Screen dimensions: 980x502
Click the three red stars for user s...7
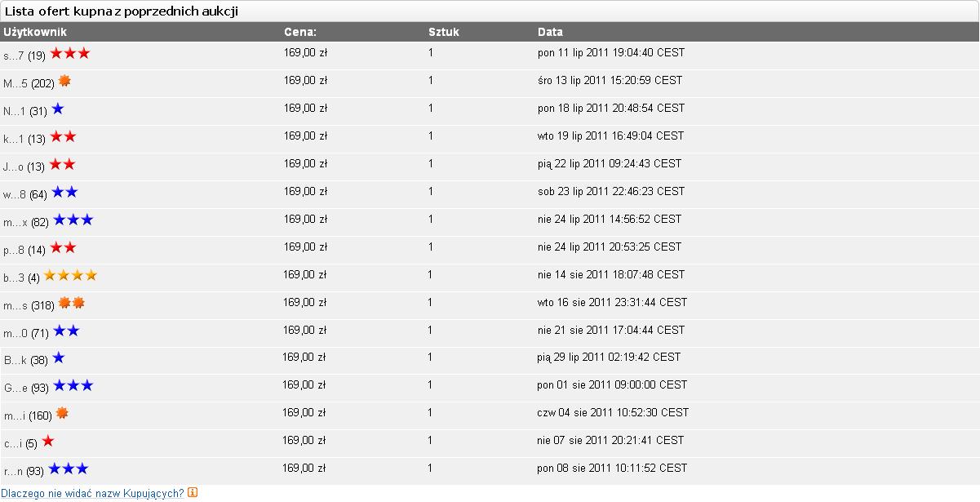tap(70, 53)
